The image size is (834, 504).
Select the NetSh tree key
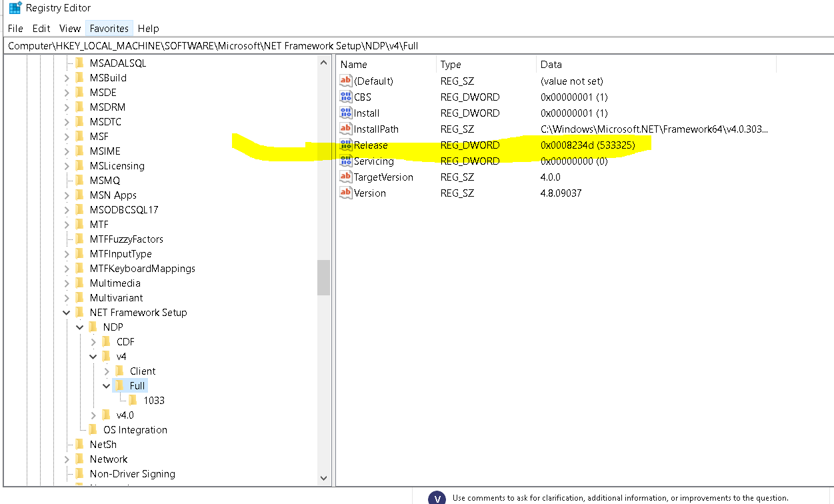point(103,444)
